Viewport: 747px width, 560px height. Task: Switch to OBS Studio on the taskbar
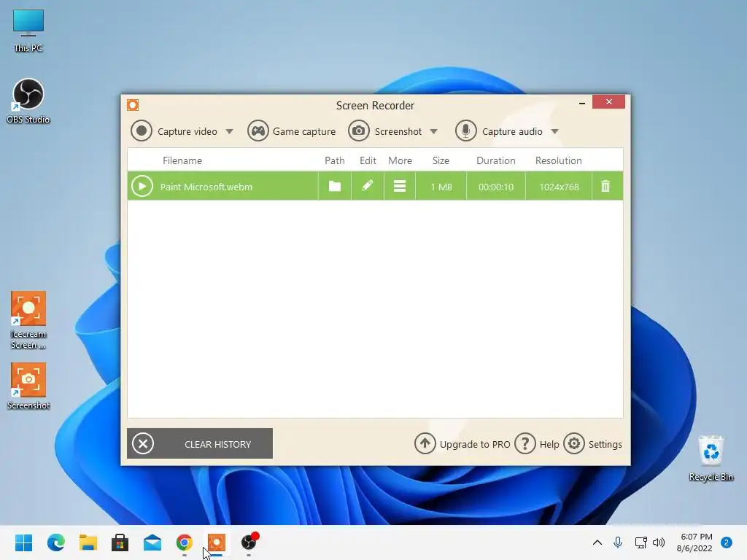click(249, 542)
